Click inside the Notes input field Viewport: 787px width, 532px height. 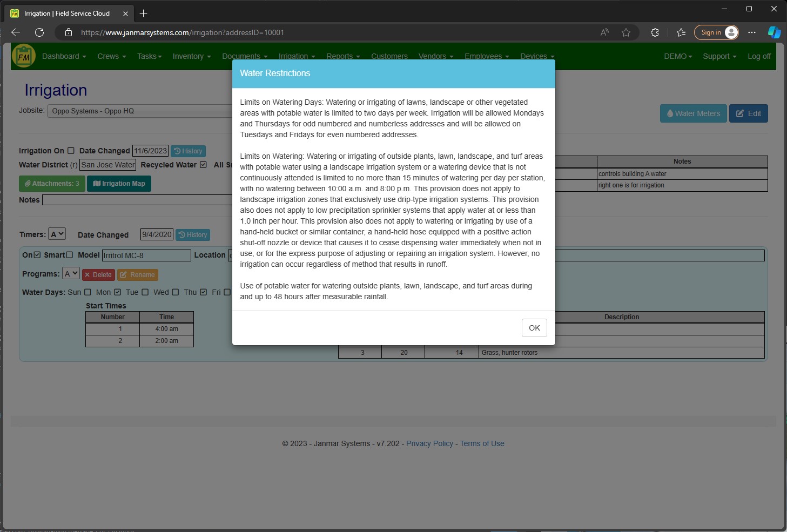[135, 200]
